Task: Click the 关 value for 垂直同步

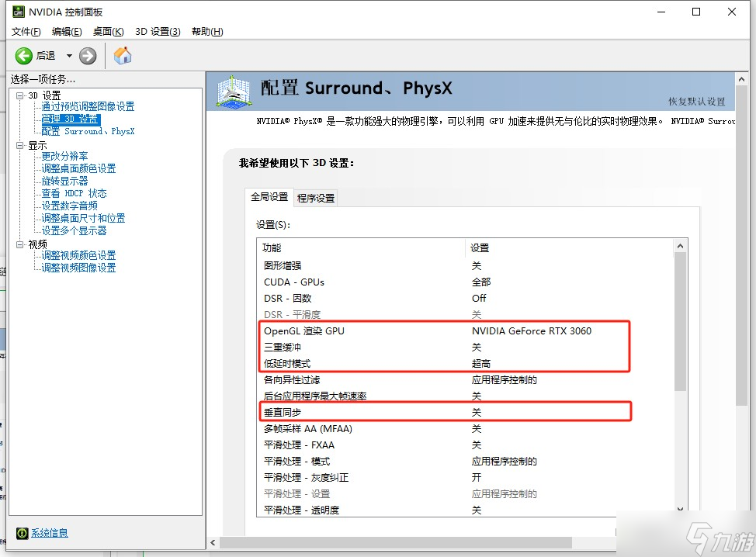Action: point(477,413)
